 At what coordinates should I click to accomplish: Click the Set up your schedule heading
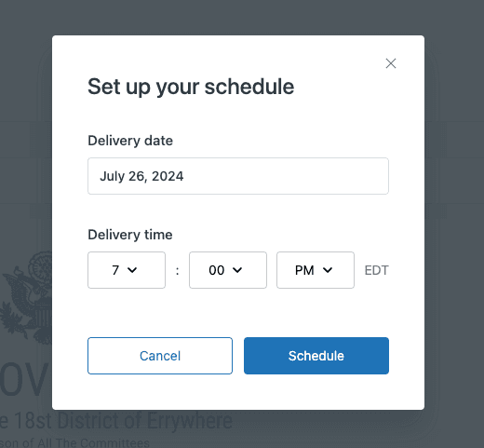[x=191, y=87]
